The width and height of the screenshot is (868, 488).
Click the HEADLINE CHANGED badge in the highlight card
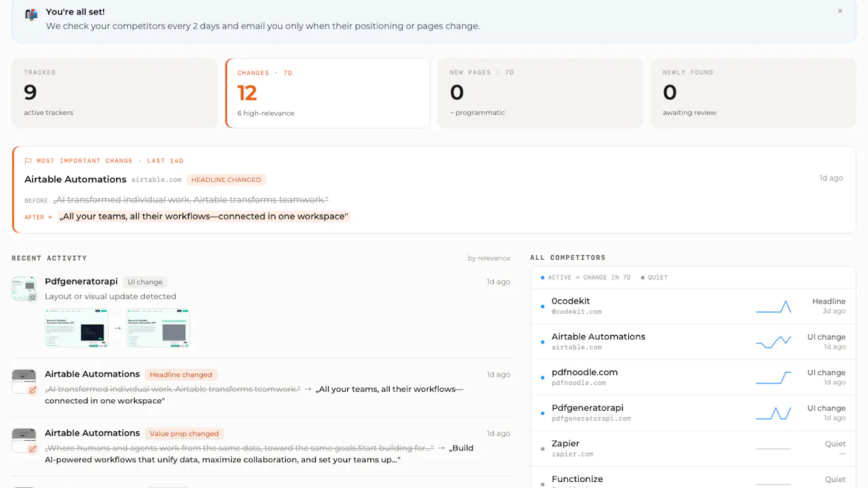[226, 180]
